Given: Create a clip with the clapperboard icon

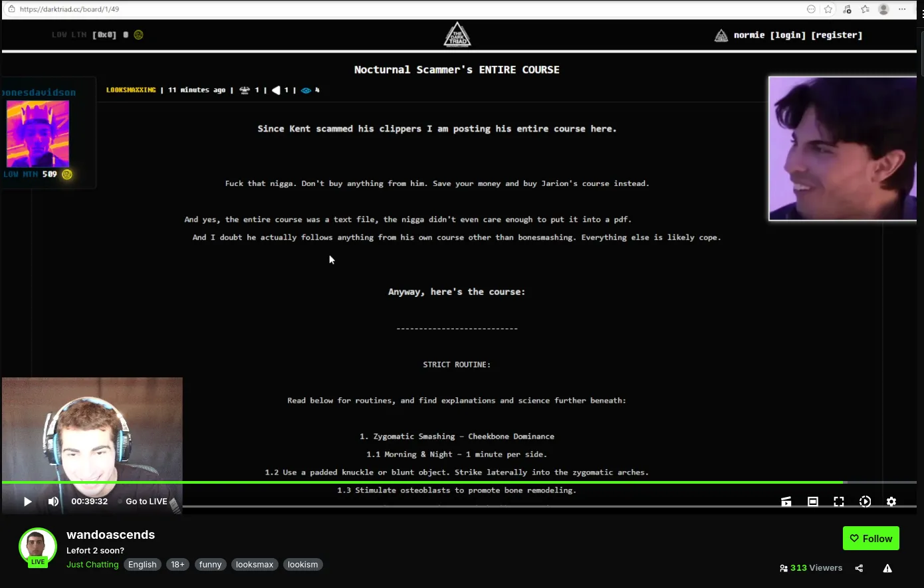Looking at the screenshot, I should coord(786,502).
